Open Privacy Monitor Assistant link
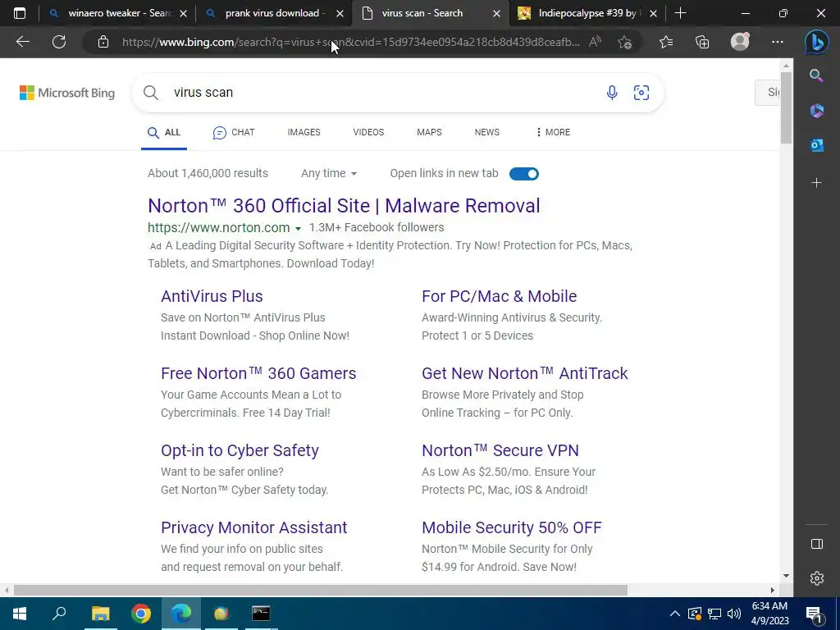 (254, 527)
